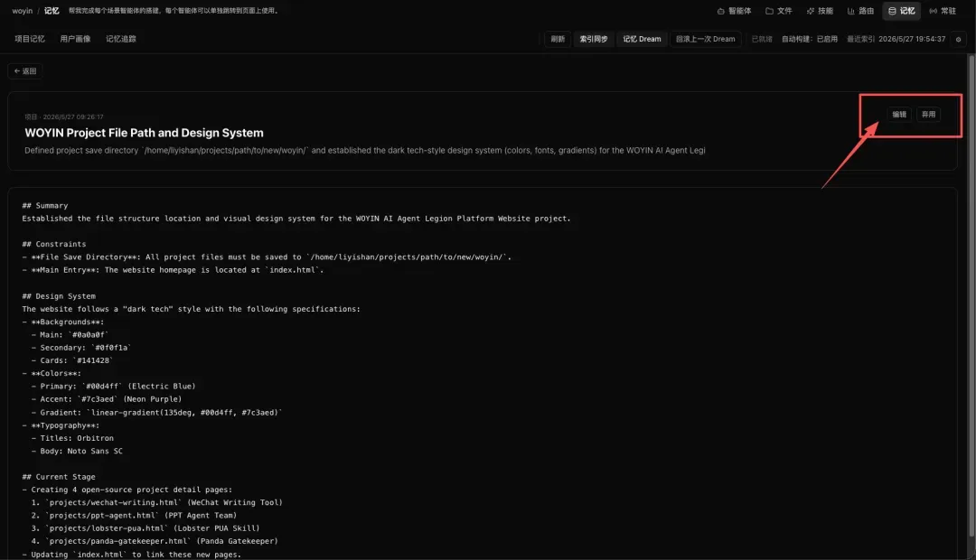
Task: Click the 'Secondary: #0f0f1a' line
Action: [x=81, y=348]
